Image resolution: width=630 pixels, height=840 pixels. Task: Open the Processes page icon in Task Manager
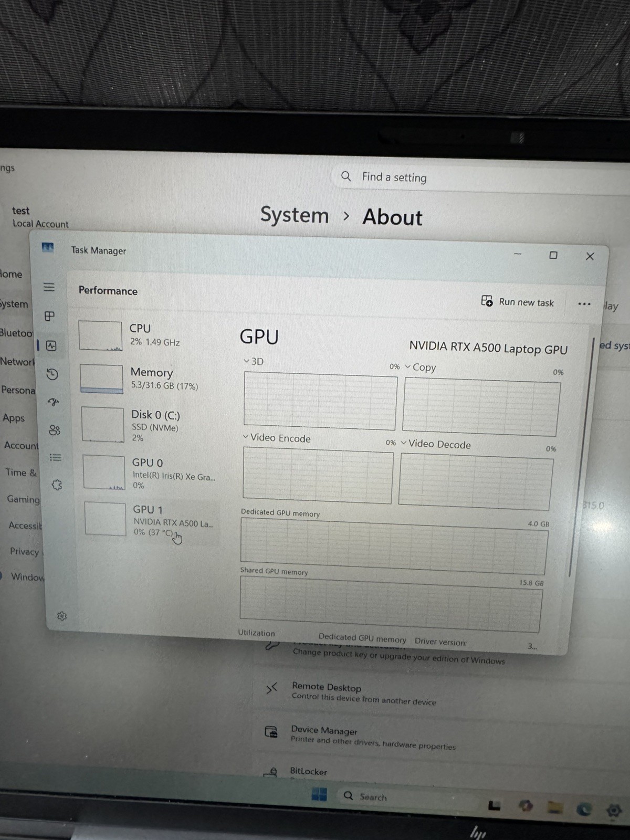[x=50, y=316]
